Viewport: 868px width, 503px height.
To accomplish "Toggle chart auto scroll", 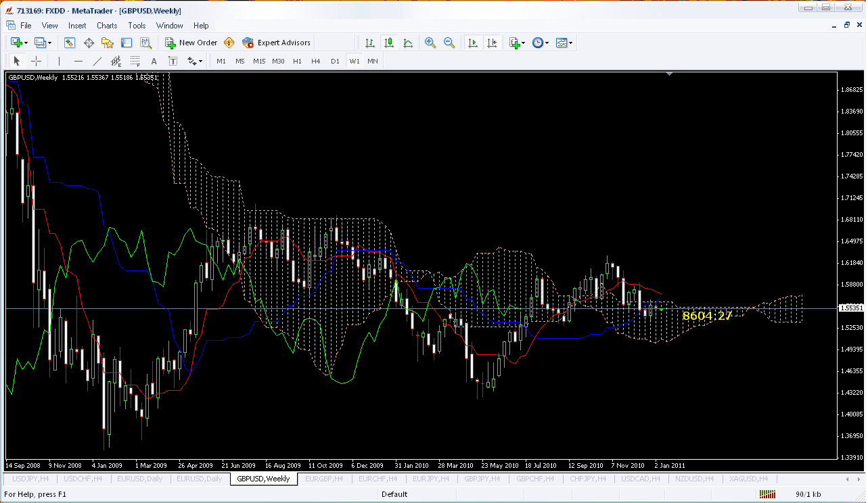I will [473, 43].
